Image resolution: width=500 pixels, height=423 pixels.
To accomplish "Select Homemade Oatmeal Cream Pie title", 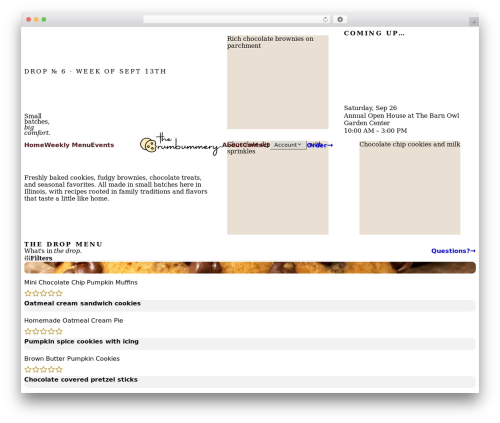I will [x=74, y=320].
